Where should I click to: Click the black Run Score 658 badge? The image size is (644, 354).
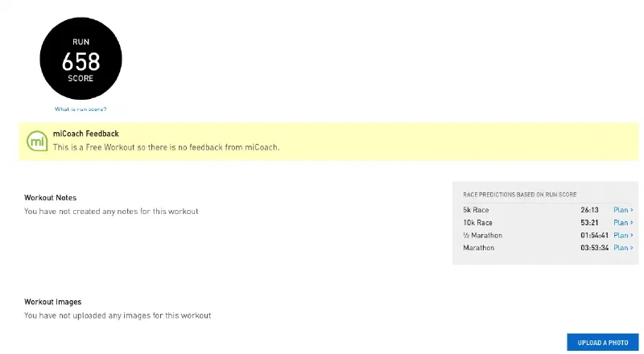point(80,60)
